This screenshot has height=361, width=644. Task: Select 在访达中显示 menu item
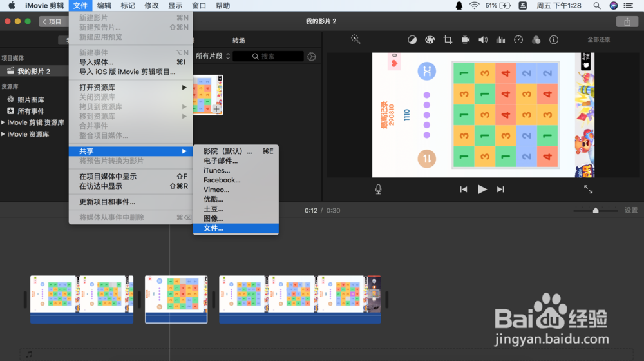tap(131, 186)
